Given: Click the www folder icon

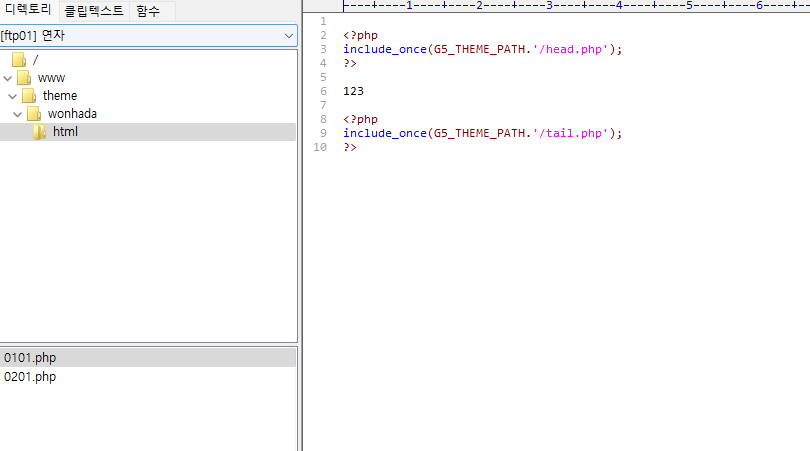Looking at the screenshot, I should click(x=24, y=78).
